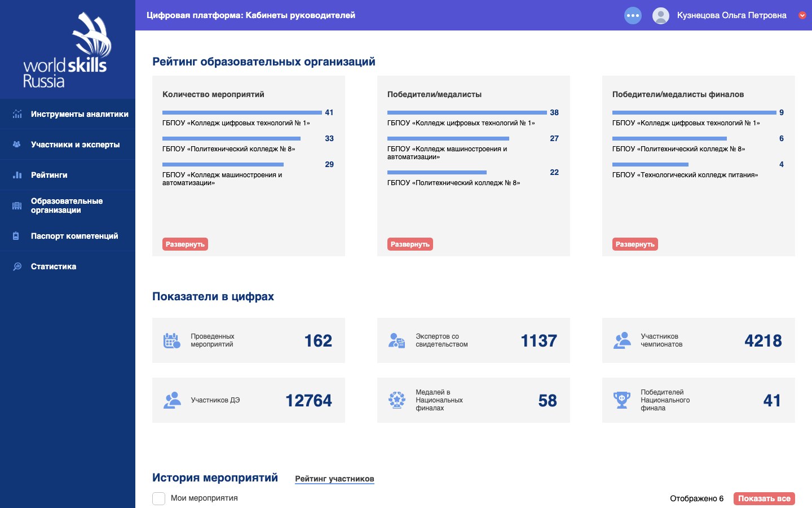
Task: Click the WorldSkills Russia logo
Action: 67,50
